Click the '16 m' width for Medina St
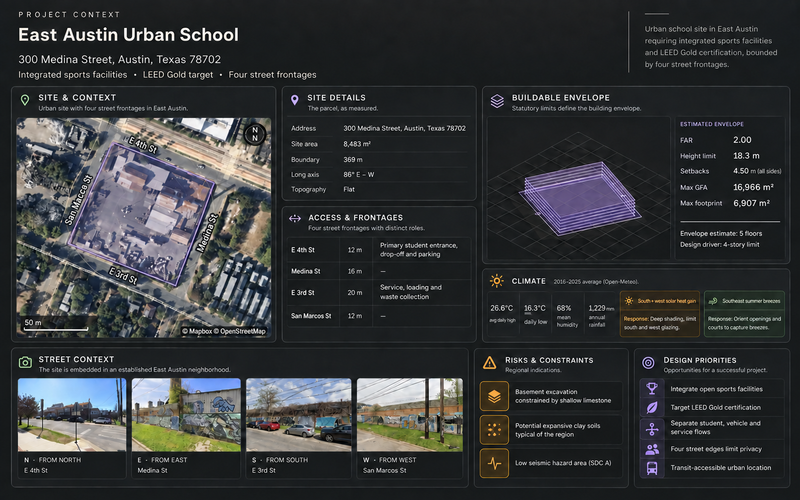This screenshot has width=800, height=500. click(355, 271)
